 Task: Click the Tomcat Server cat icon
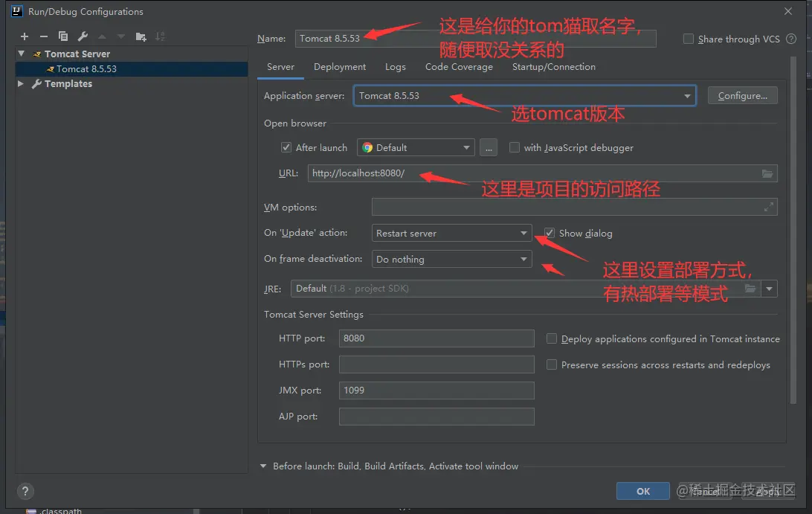pyautogui.click(x=36, y=54)
